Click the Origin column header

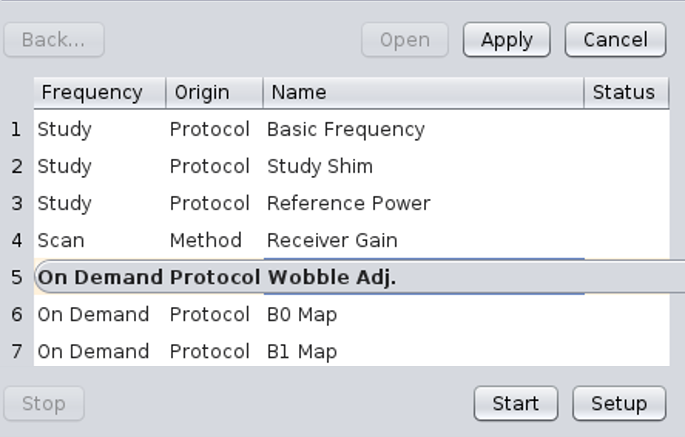tap(202, 93)
